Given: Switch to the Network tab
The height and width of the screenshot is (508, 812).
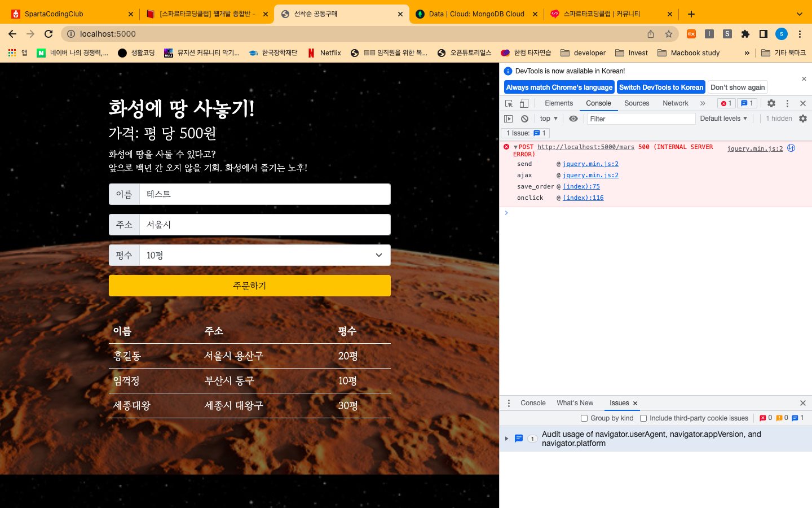Looking at the screenshot, I should click(676, 103).
